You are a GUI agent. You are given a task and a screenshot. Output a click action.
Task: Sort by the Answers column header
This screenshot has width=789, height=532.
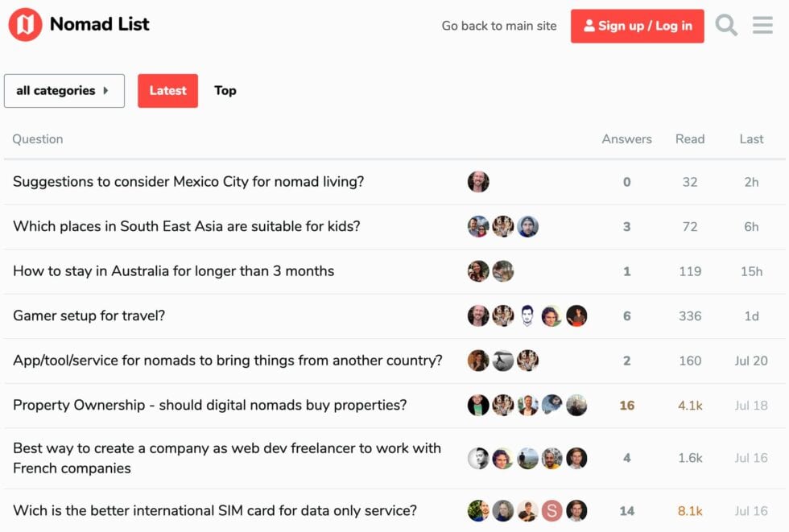(x=626, y=138)
